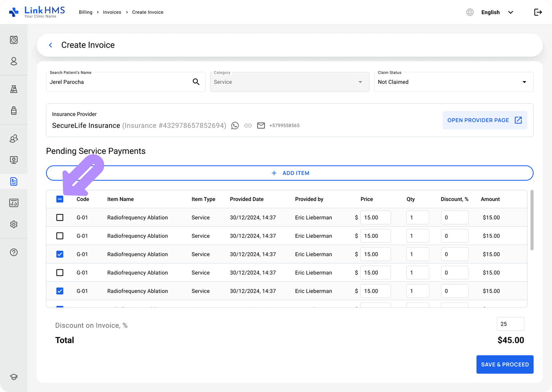Go to Billing breadcrumb
This screenshot has height=392, width=552.
click(86, 12)
